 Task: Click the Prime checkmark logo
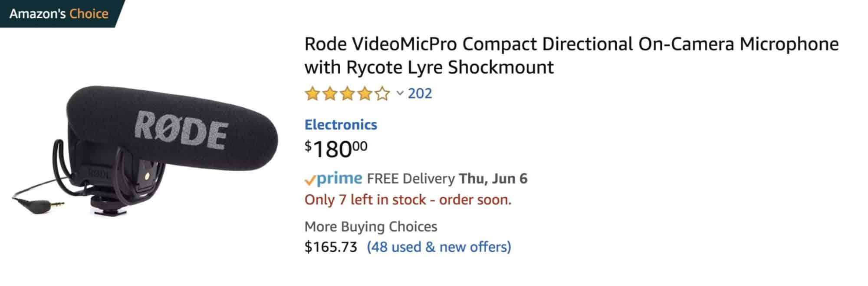[311, 178]
